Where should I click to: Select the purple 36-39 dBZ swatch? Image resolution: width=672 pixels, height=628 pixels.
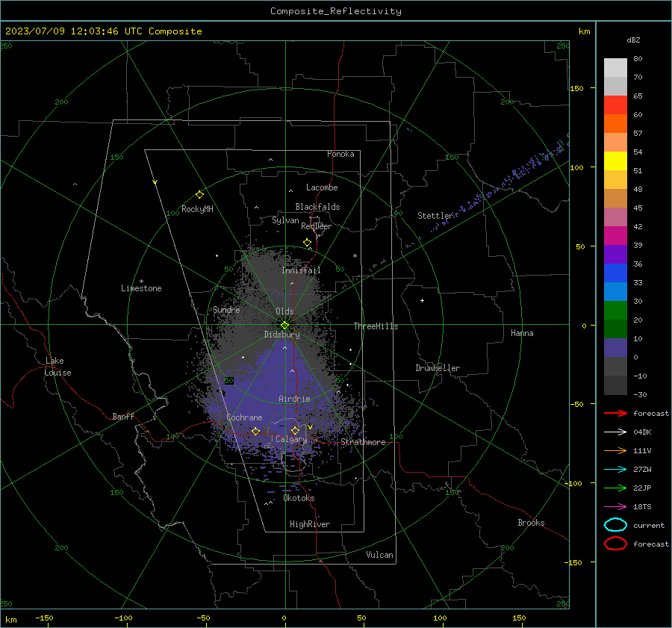[615, 254]
